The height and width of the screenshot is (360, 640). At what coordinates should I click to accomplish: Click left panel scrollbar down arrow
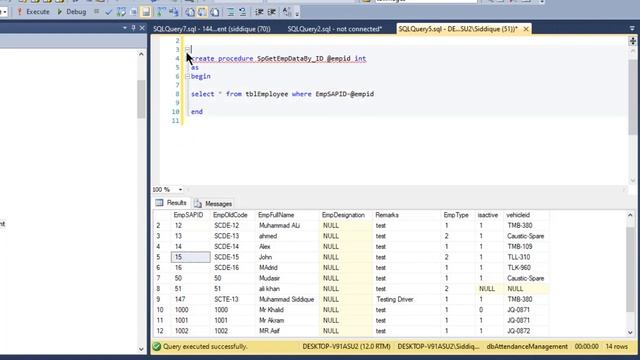(141, 349)
